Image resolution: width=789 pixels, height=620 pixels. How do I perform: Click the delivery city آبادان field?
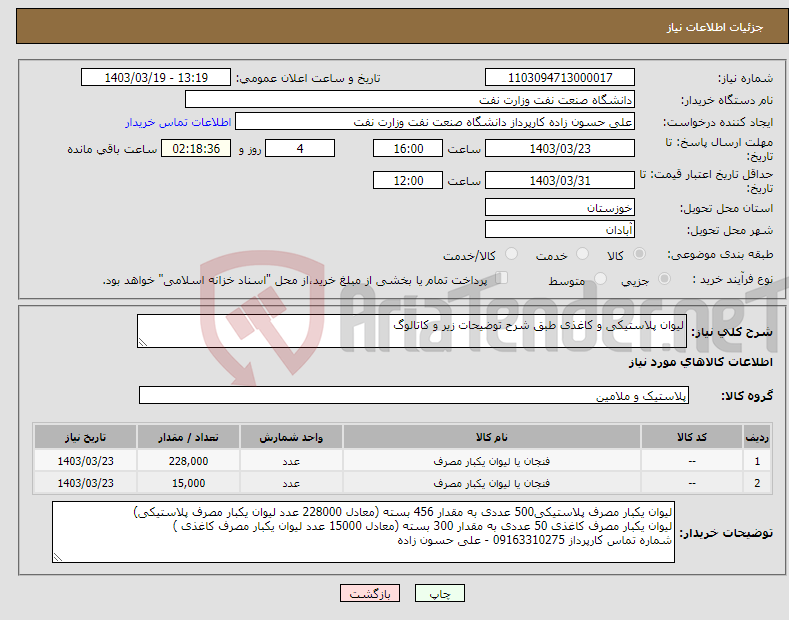(x=560, y=229)
